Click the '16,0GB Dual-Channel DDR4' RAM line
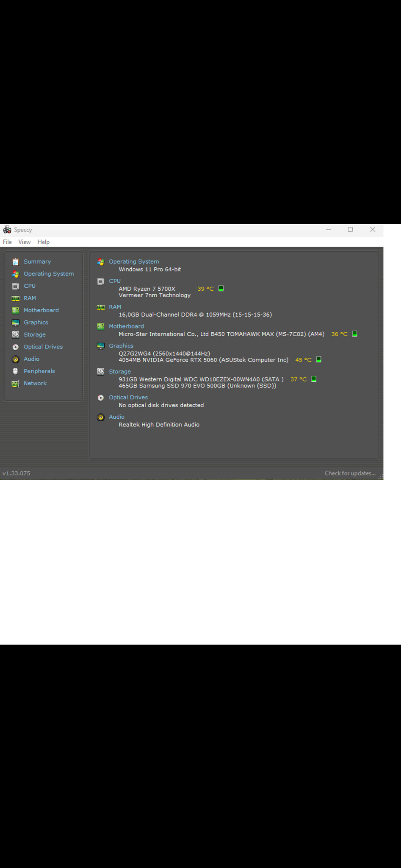Viewport: 401px width, 868px height. [x=195, y=315]
